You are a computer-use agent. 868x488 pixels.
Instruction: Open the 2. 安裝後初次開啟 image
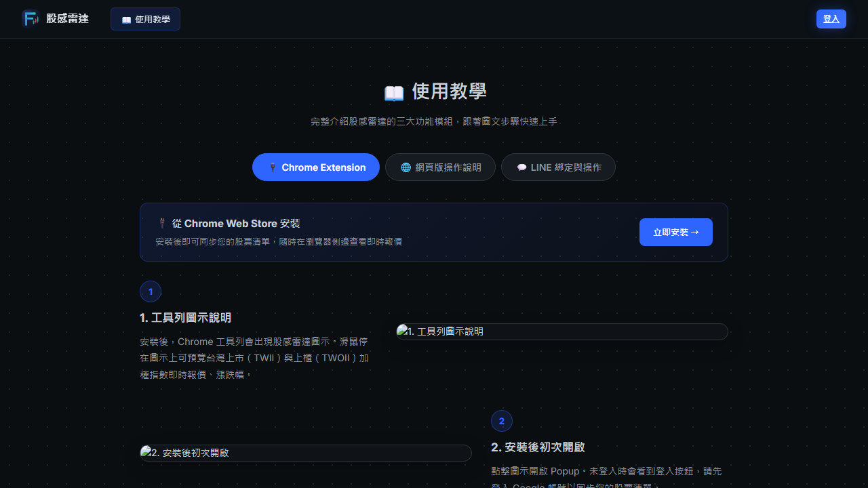(306, 453)
